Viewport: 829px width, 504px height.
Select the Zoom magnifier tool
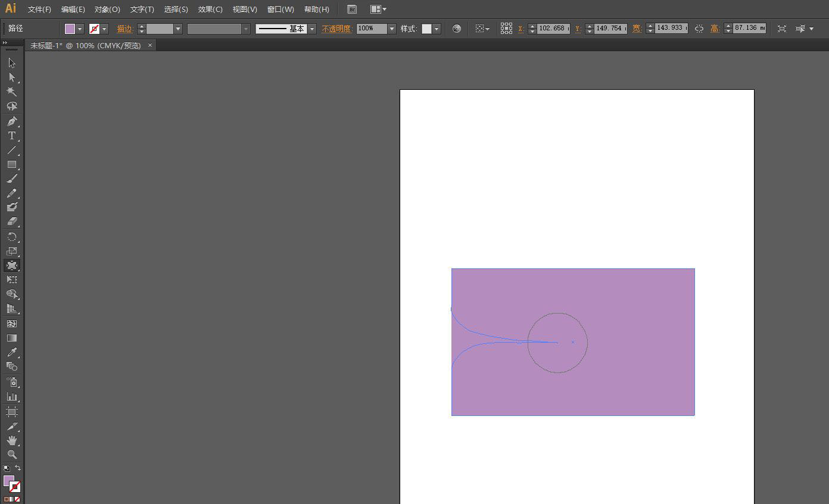(x=12, y=455)
